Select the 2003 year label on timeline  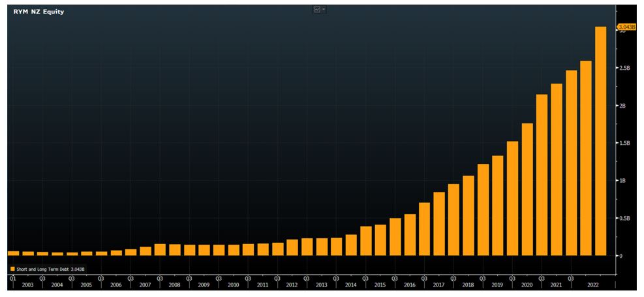click(27, 285)
